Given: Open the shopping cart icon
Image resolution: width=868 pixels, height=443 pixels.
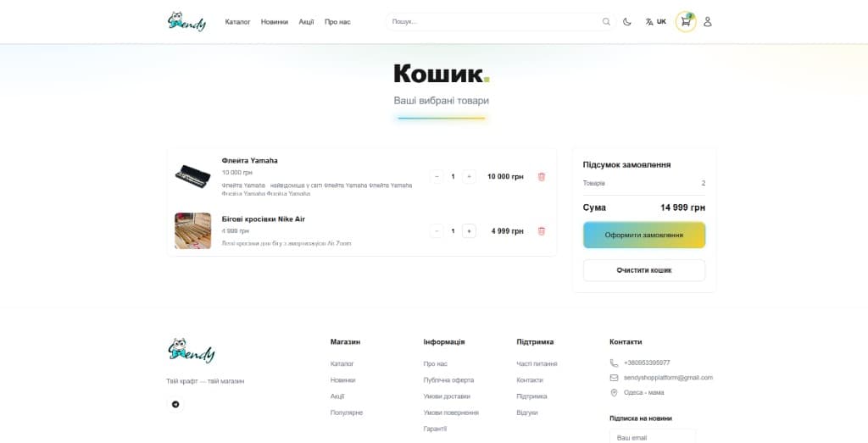Looking at the screenshot, I should [x=686, y=21].
